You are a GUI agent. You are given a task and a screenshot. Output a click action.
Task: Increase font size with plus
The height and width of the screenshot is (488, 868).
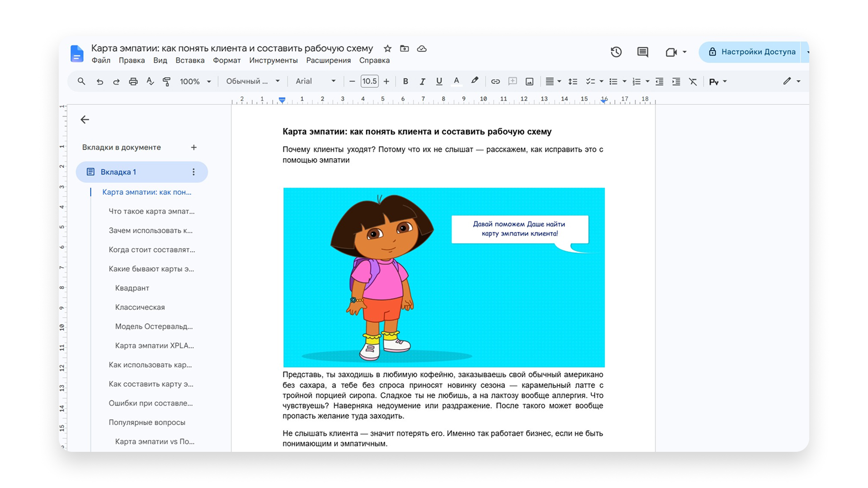coord(386,81)
